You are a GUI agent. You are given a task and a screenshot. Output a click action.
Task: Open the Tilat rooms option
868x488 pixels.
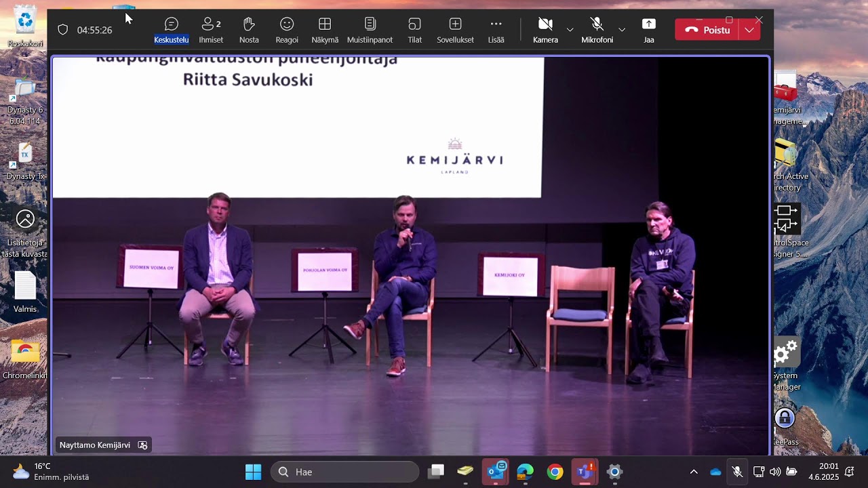pos(415,30)
